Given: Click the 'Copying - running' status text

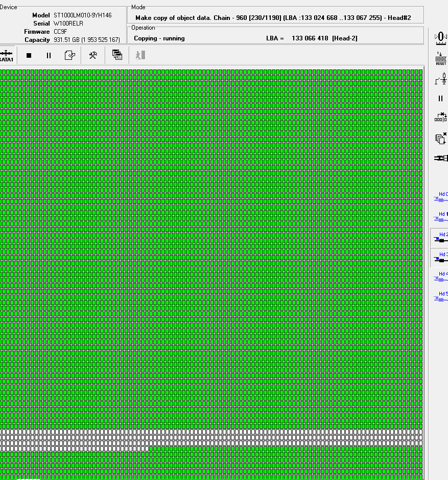Looking at the screenshot, I should point(159,38).
